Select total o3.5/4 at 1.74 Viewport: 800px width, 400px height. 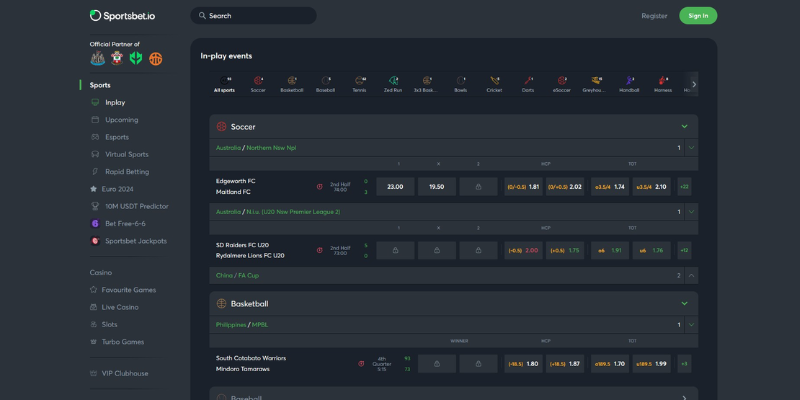pos(610,187)
